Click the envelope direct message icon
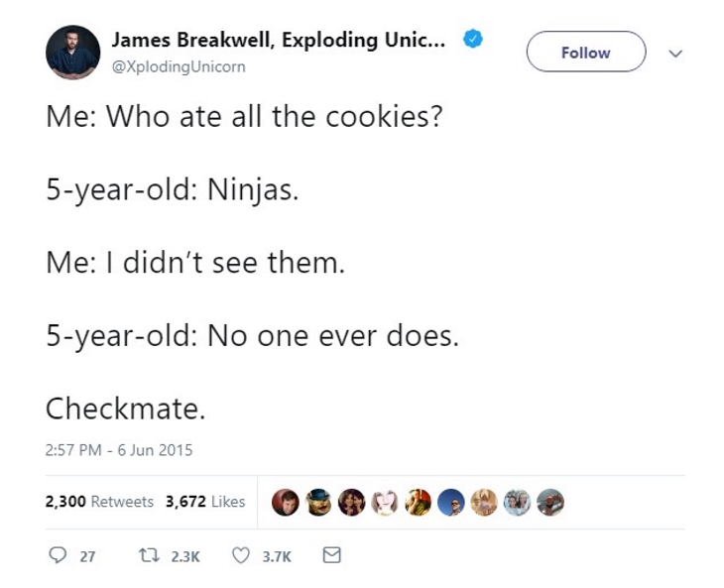Viewport: 724px width, 588px height. (332, 556)
